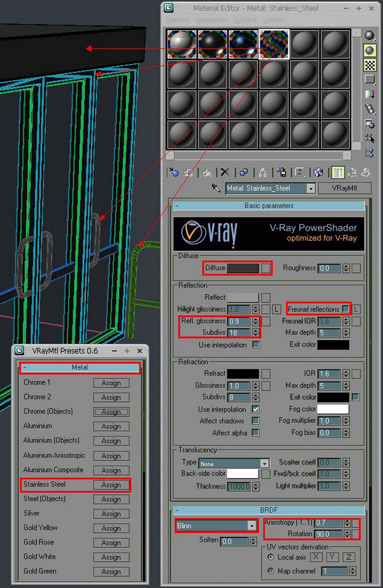Open the Material menu

(177, 20)
